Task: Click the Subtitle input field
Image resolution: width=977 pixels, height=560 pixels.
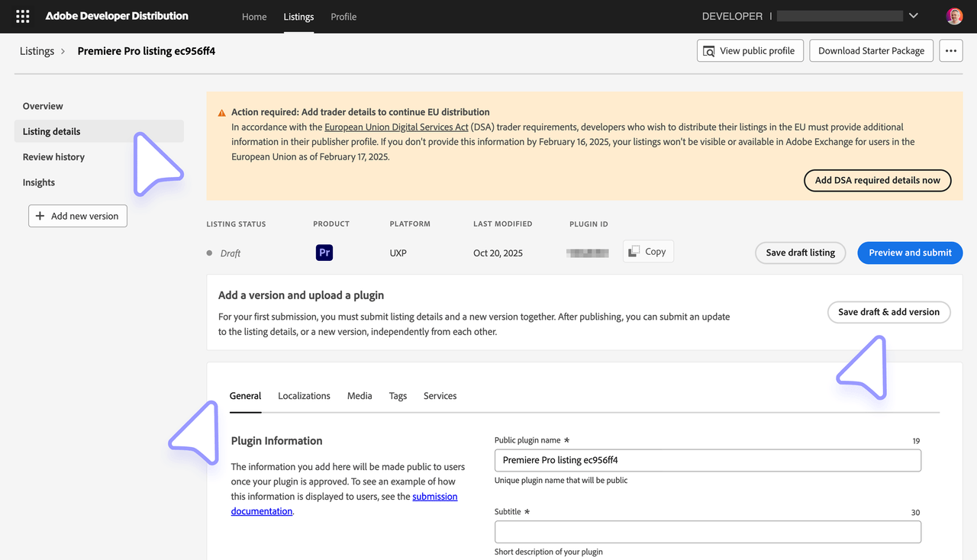Action: pyautogui.click(x=707, y=531)
